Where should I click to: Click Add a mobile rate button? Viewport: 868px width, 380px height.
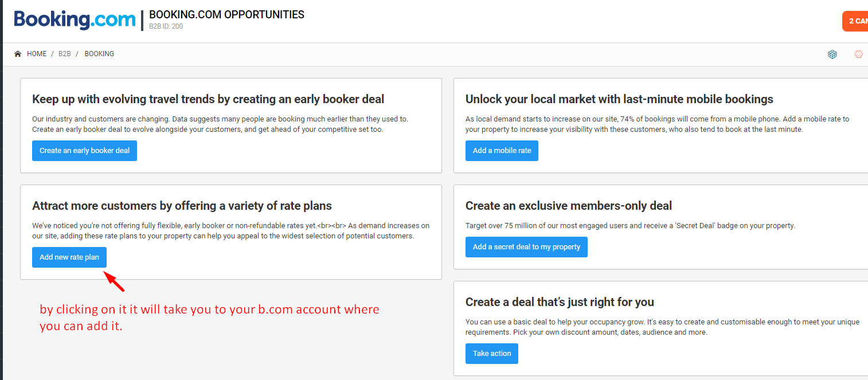(x=502, y=151)
